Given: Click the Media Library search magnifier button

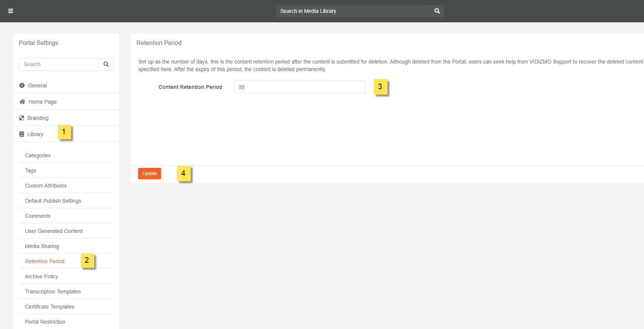Looking at the screenshot, I should click(437, 11).
